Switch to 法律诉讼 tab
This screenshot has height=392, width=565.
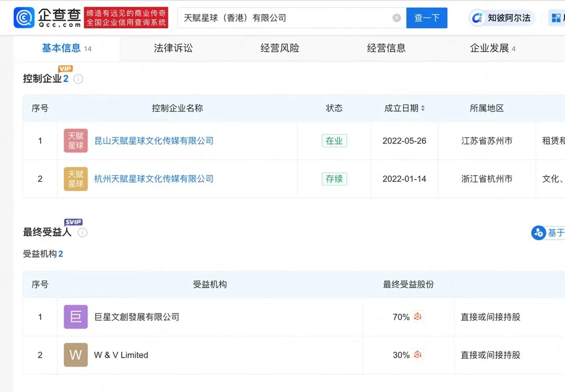point(173,48)
